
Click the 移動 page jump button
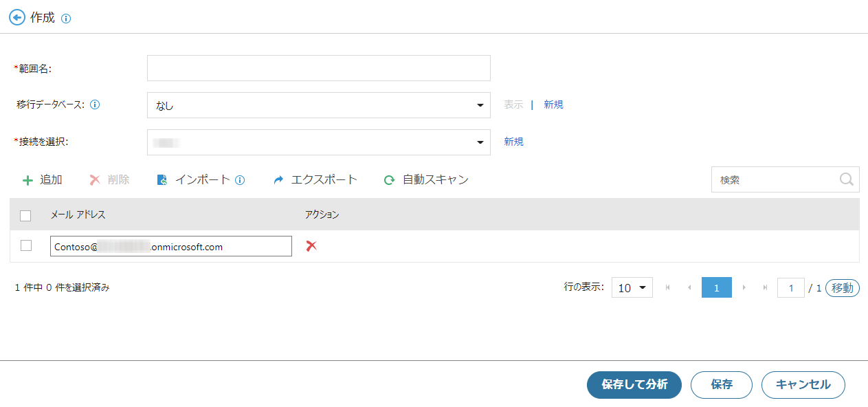pos(843,288)
